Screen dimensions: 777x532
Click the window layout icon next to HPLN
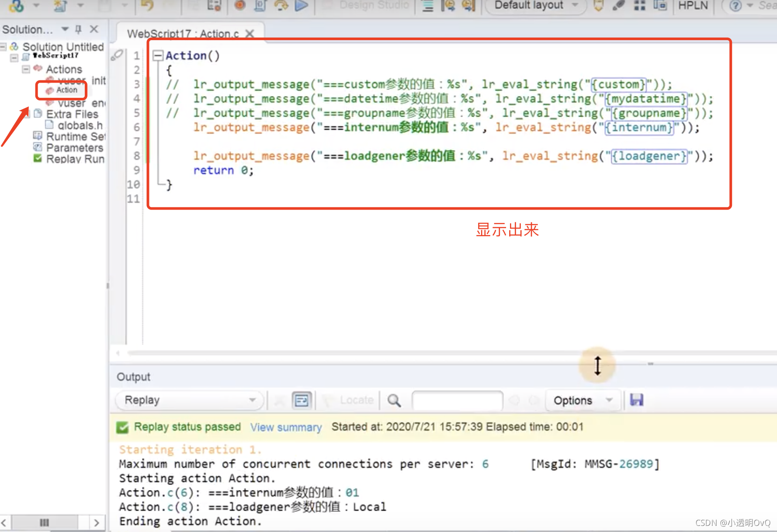point(660,6)
